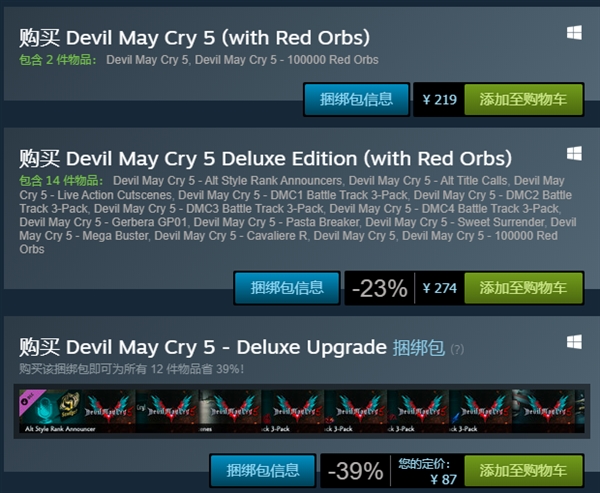This screenshot has width=600, height=493.
Task: Open 捆绑包信息 for Deluxe Upgrade bundle
Action: 262,471
